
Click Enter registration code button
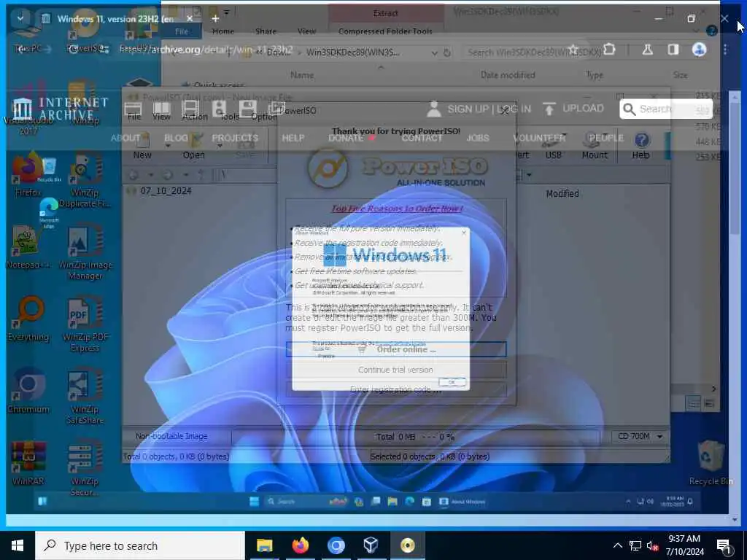396,389
